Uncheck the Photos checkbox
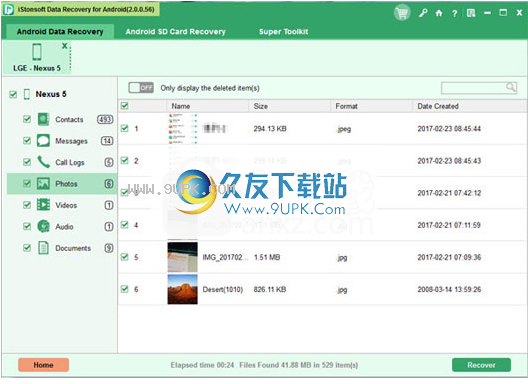Viewport: 528px width, 384px height. click(27, 184)
